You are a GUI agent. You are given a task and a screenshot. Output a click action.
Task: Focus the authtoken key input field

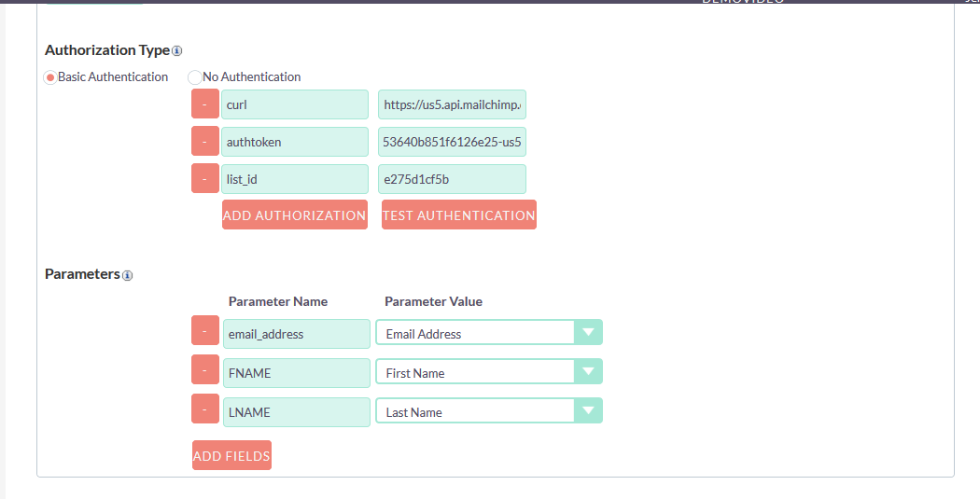[295, 142]
